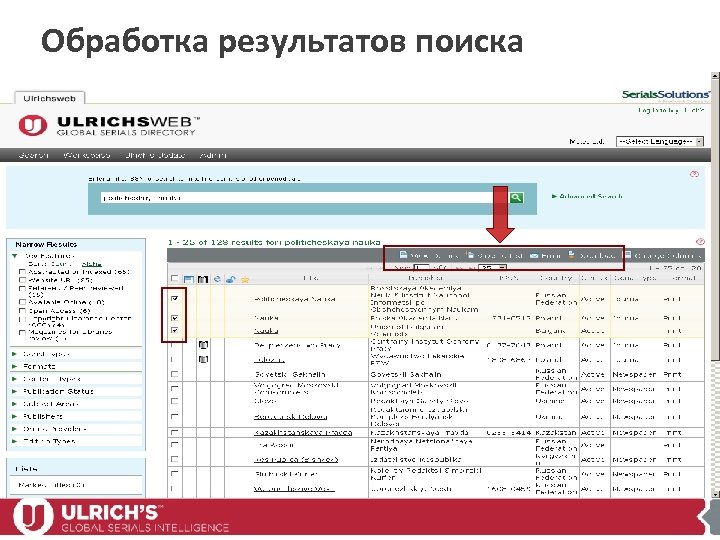720x540 pixels.
Task: Click the scroll-down arrow of scrollbar
Action: (715, 494)
